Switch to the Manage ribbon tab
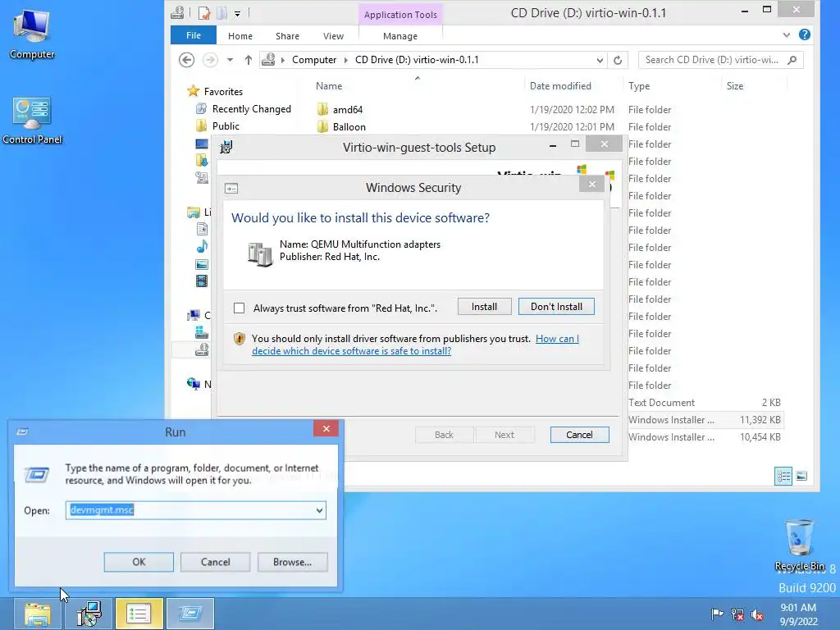 click(400, 36)
